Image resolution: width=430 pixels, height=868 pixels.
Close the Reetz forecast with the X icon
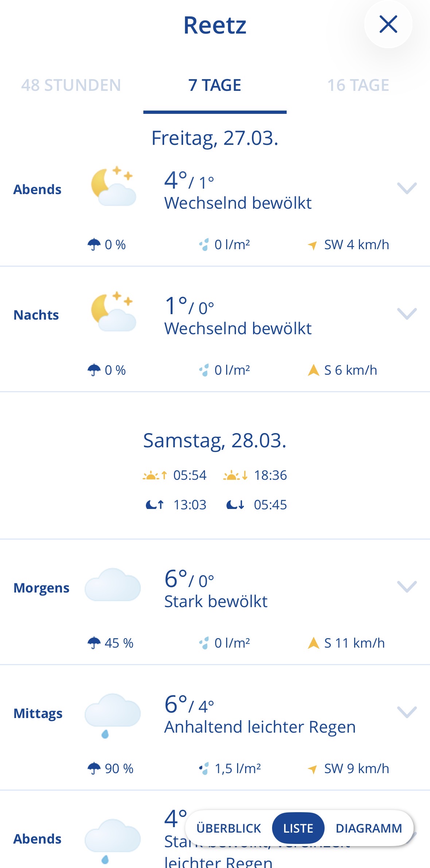pyautogui.click(x=388, y=24)
